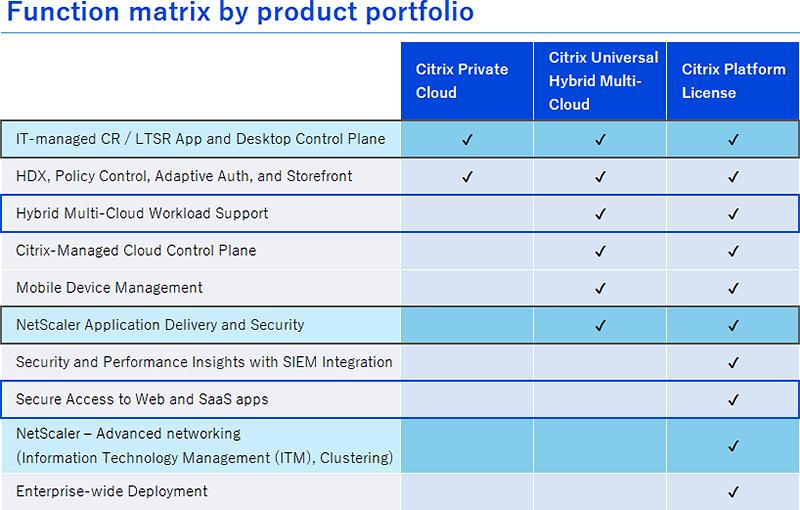Click '(Information Technology Management (ITM), Clustering)' text
This screenshot has width=800, height=510.
(205, 457)
